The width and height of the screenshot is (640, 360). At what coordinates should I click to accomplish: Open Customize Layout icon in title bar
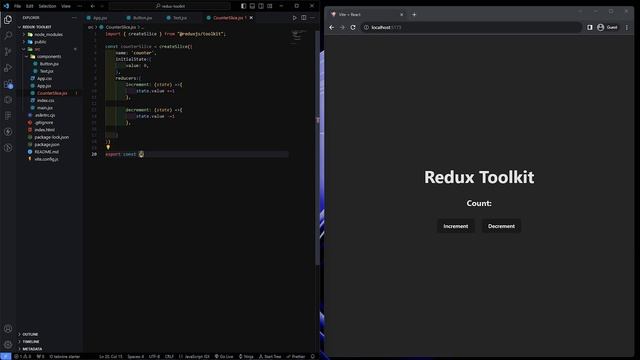point(270,6)
